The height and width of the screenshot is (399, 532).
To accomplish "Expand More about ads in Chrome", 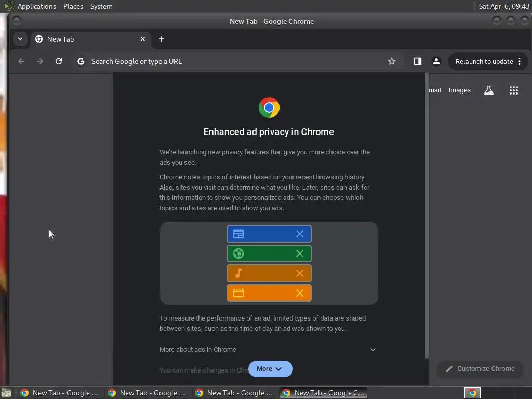I will coord(268,350).
